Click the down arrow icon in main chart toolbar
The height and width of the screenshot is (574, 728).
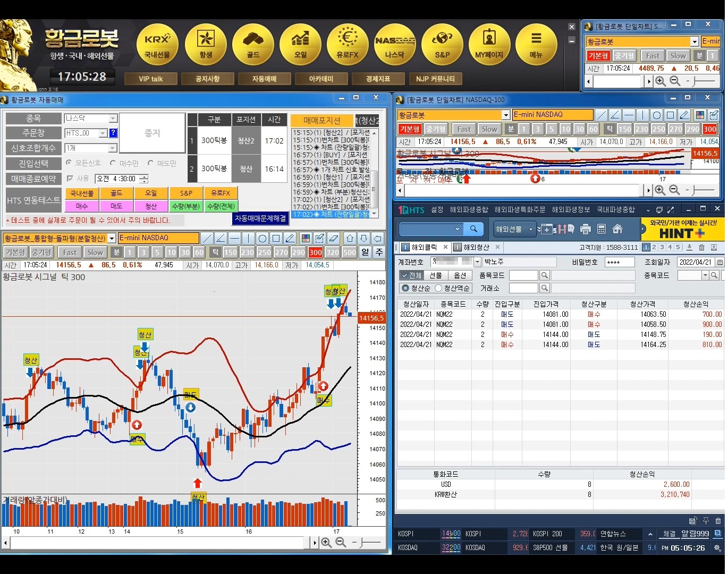[x=363, y=238]
